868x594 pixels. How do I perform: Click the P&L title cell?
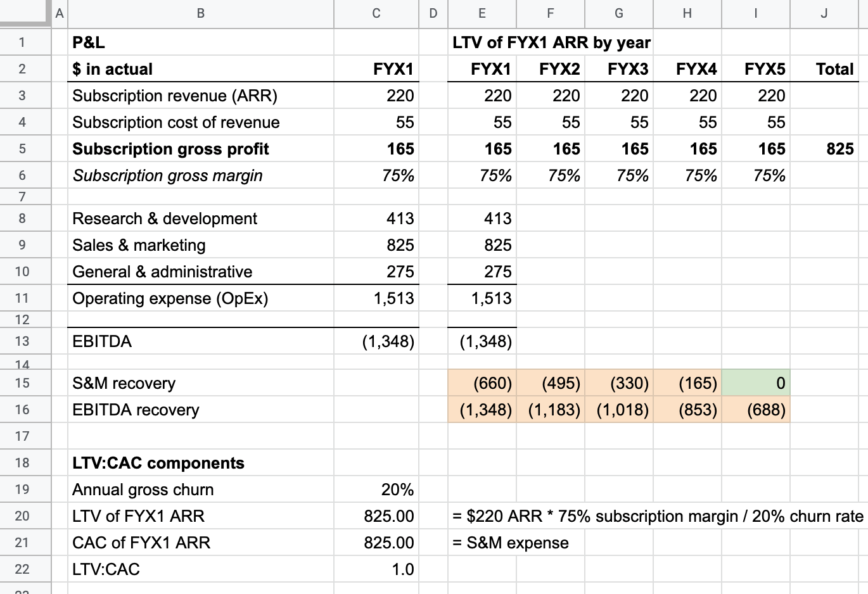click(x=200, y=42)
